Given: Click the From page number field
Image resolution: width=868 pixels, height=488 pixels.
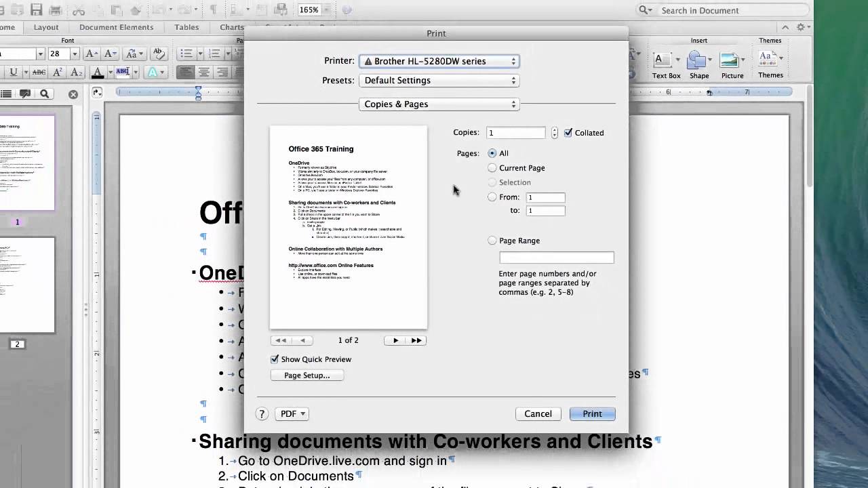Looking at the screenshot, I should (x=546, y=197).
